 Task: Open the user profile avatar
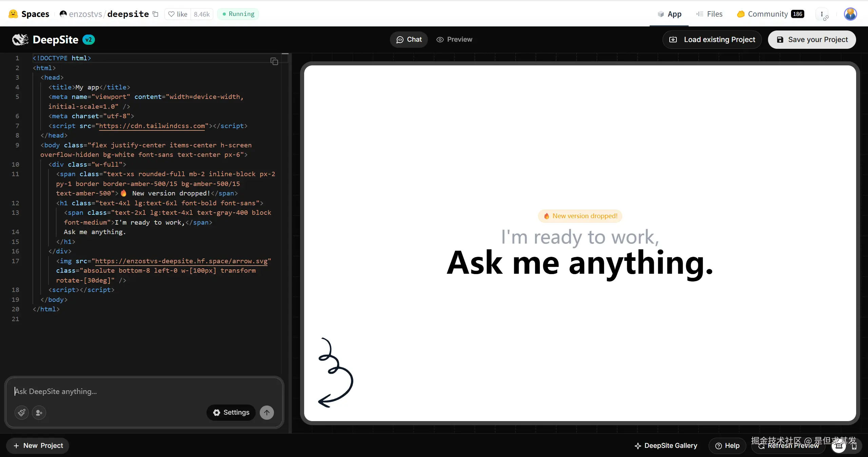tap(850, 14)
